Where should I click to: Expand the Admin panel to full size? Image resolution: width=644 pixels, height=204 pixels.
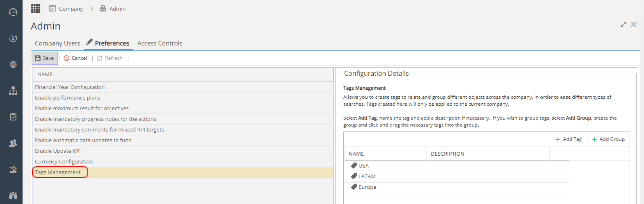coord(623,25)
